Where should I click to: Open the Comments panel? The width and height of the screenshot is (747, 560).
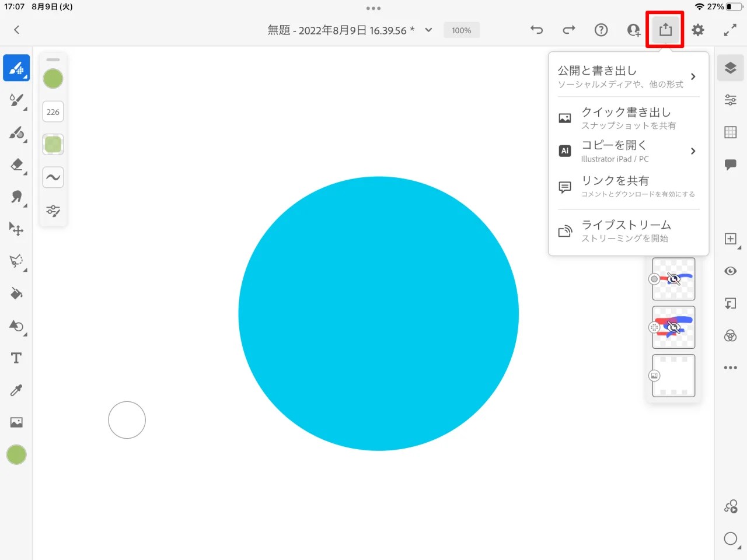coord(730,164)
